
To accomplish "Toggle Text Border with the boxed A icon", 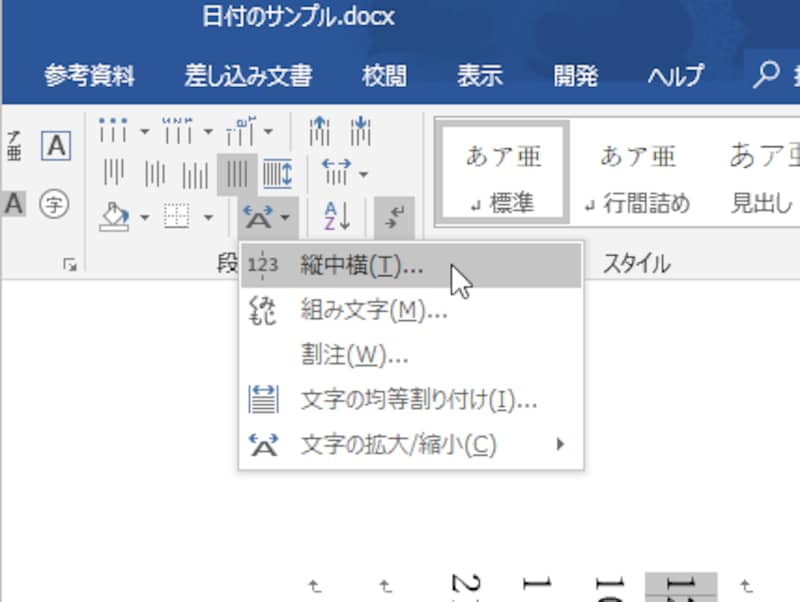I will click(55, 145).
